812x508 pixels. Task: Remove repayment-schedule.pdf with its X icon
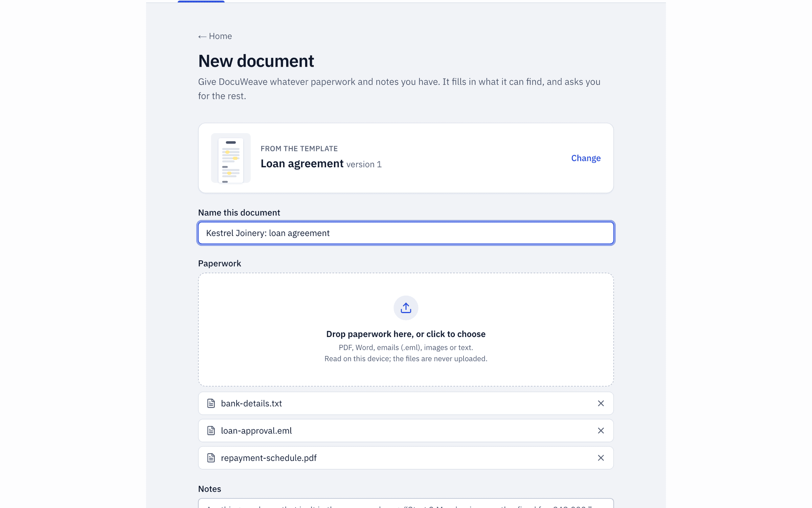click(x=601, y=458)
